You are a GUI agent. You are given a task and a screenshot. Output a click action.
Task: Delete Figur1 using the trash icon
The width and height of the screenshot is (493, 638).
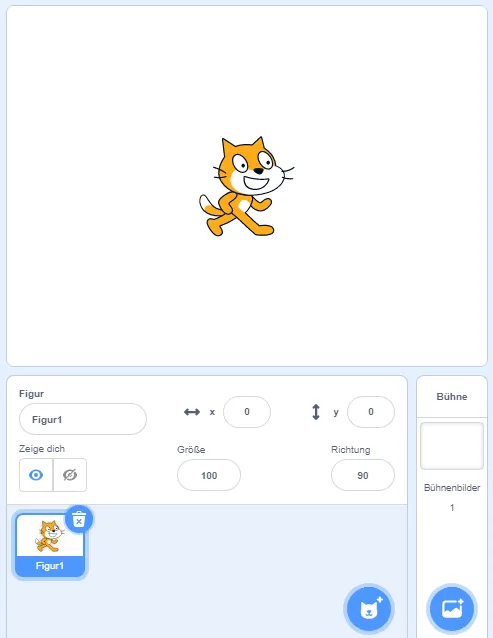pos(79,520)
